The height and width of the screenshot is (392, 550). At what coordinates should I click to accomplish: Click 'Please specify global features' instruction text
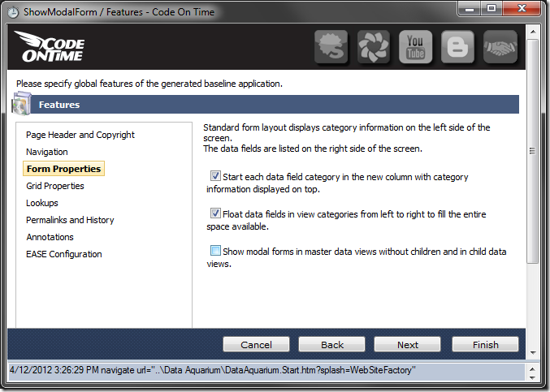click(149, 84)
